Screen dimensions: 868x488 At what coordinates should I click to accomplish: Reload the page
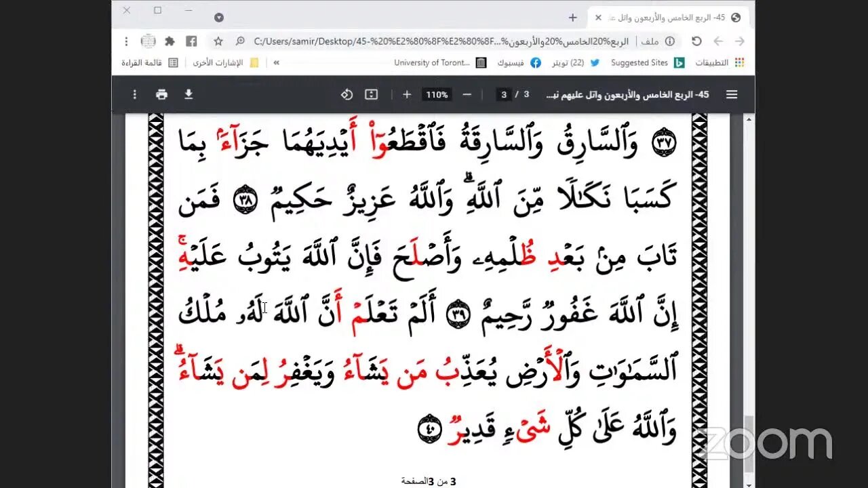pos(696,41)
